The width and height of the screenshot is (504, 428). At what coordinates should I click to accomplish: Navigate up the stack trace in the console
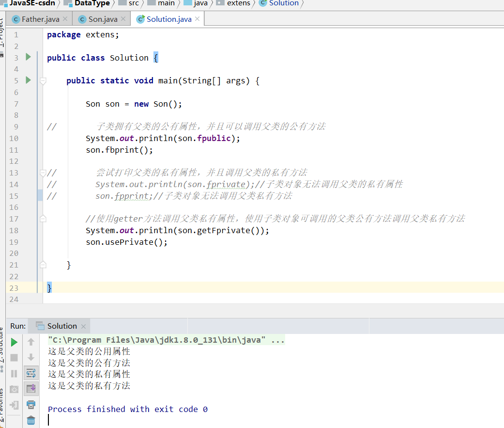(31, 342)
